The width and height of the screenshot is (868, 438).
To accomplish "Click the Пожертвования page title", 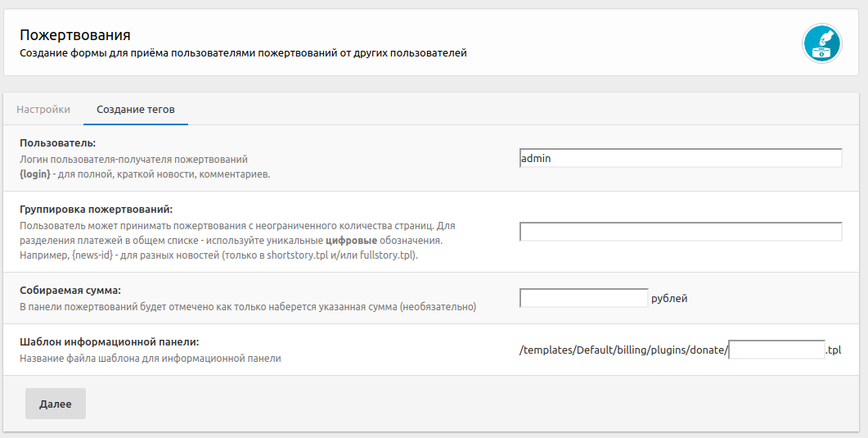I will (75, 35).
